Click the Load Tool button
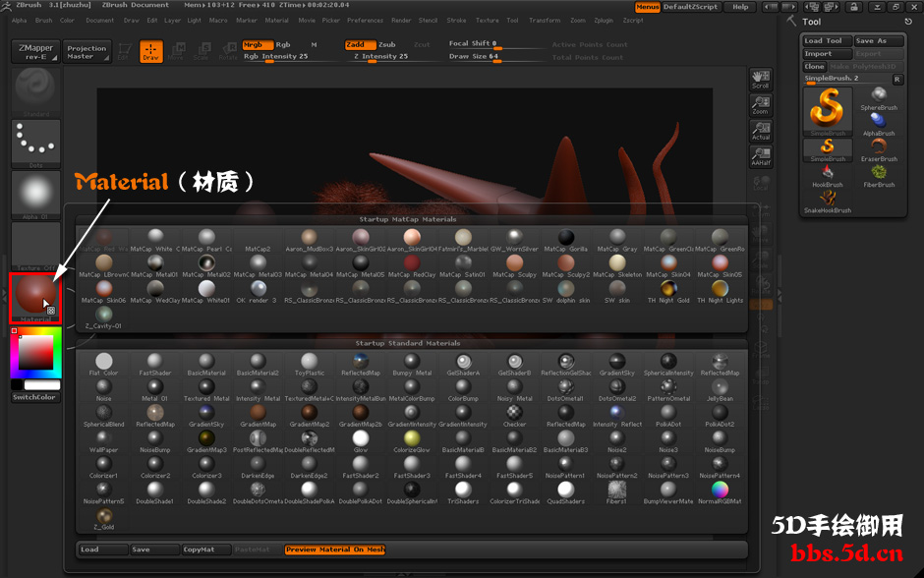The height and width of the screenshot is (578, 924). point(828,40)
